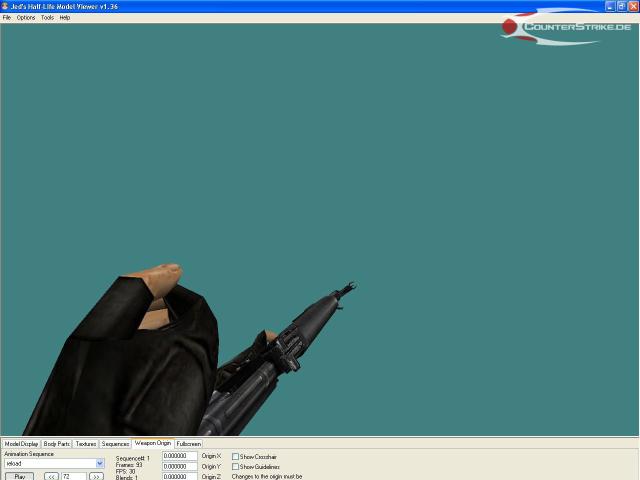Switch to the Model Display tab

point(21,443)
